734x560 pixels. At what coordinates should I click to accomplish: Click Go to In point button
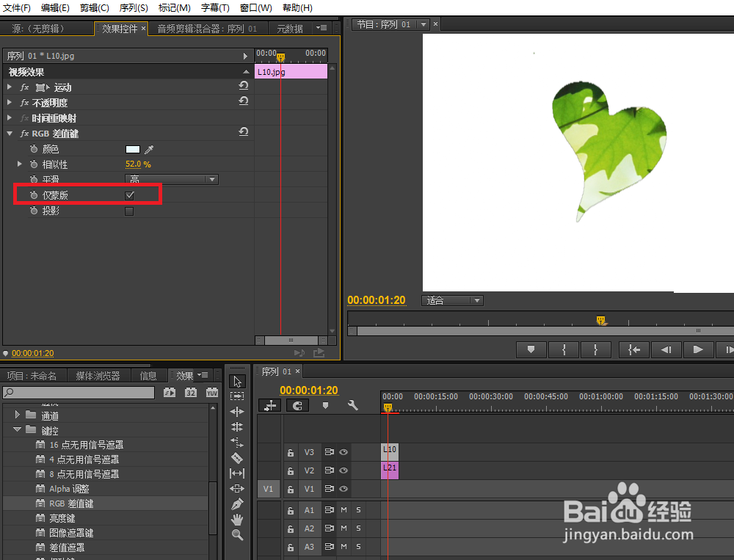[x=634, y=350]
